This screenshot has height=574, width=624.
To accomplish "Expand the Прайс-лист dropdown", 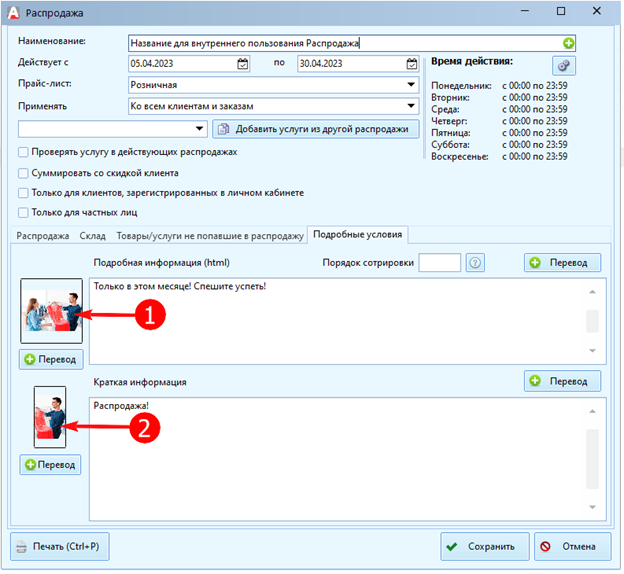I will pos(411,85).
